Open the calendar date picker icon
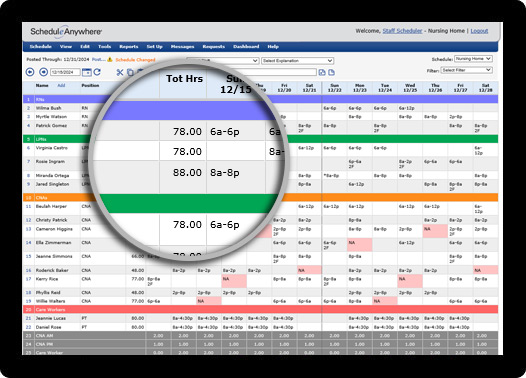The width and height of the screenshot is (526, 378). (87, 72)
